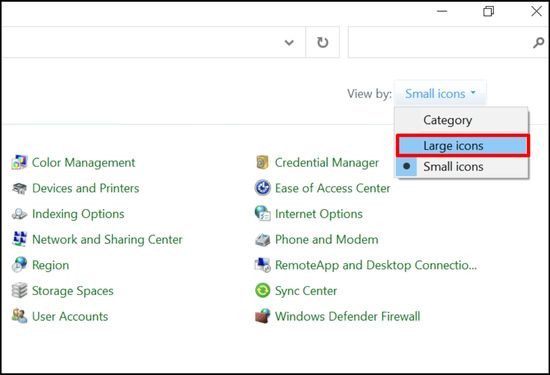Open the Indexing Options link
The height and width of the screenshot is (375, 550).
point(78,214)
